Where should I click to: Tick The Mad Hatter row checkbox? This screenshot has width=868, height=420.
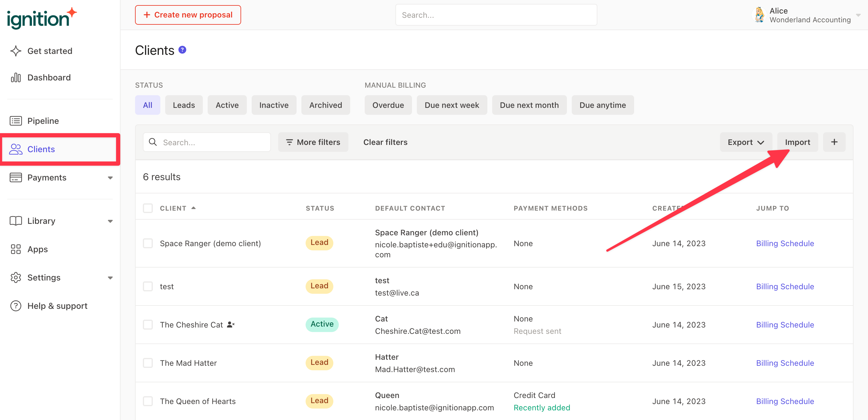[x=148, y=363]
